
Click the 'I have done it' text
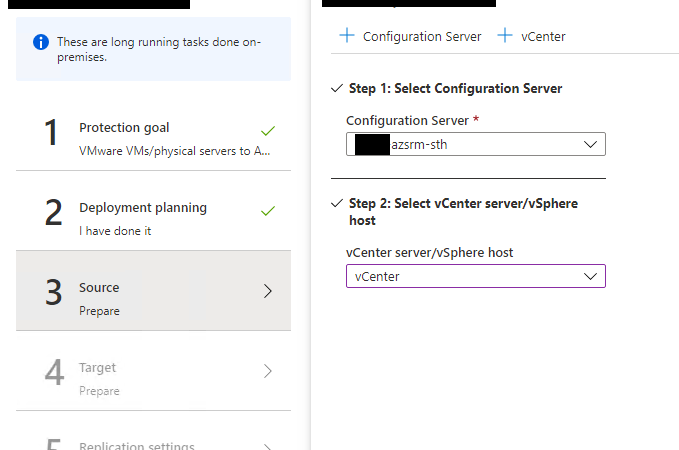(115, 231)
